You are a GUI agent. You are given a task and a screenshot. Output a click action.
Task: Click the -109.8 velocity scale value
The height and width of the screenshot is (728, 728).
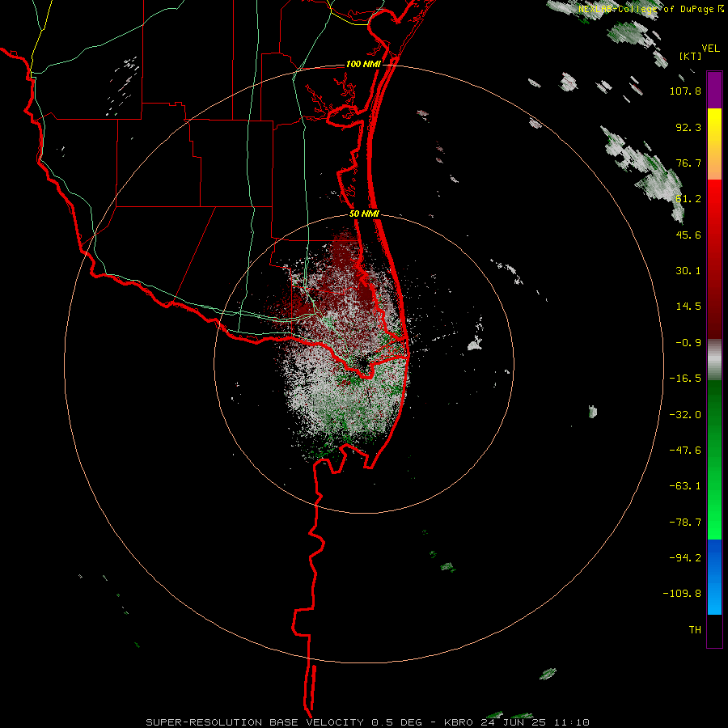[x=682, y=594]
